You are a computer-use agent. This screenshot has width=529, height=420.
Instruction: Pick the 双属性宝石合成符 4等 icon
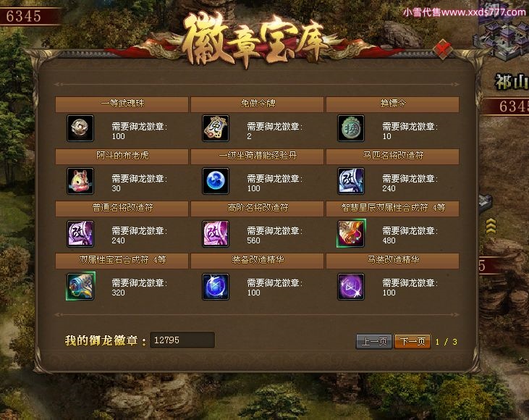80,286
